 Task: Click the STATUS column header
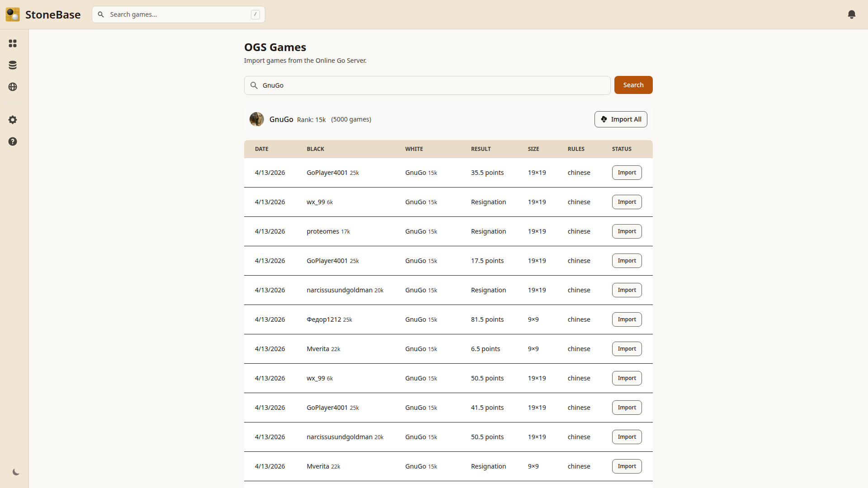click(x=622, y=149)
